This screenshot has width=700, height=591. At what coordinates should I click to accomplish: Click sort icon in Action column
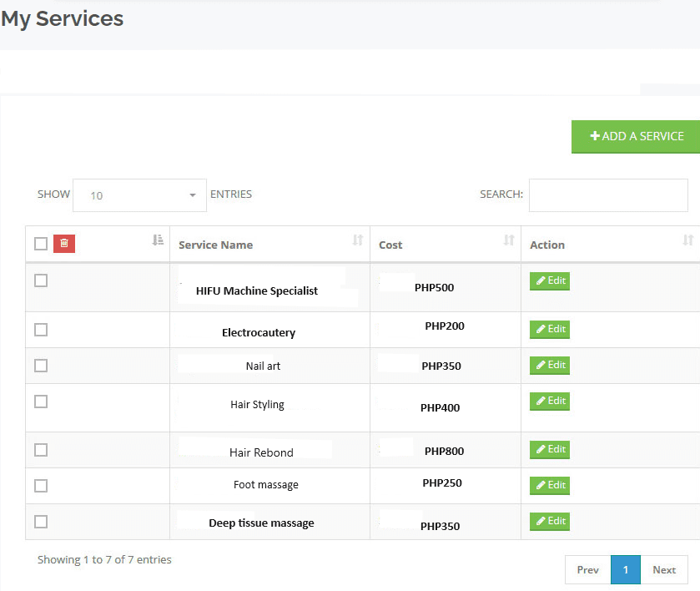click(687, 240)
